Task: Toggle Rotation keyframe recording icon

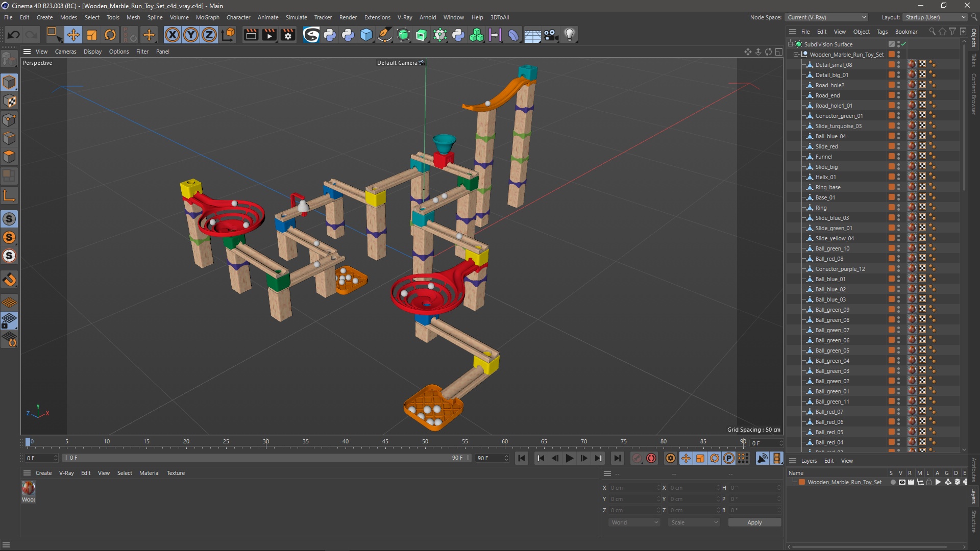Action: tap(714, 458)
